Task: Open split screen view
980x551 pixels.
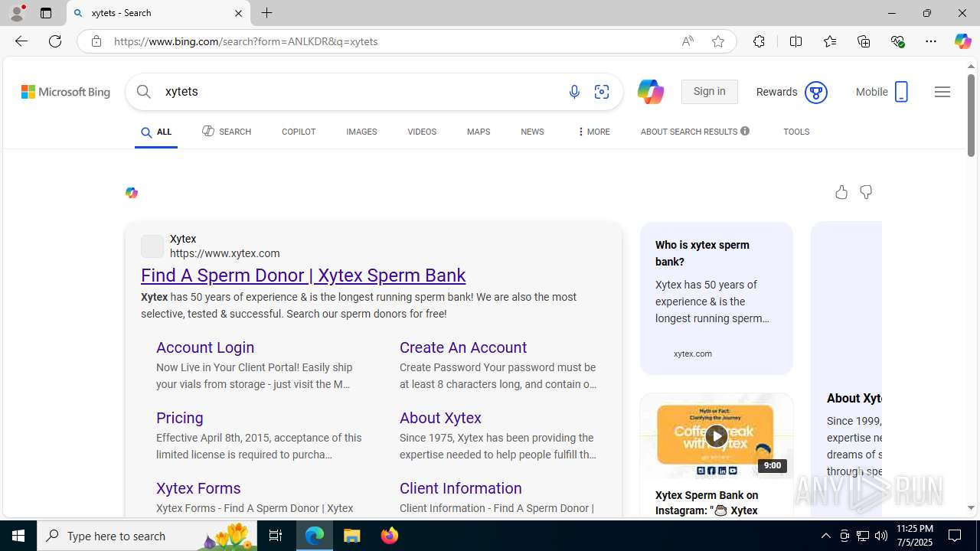Action: 795,41
